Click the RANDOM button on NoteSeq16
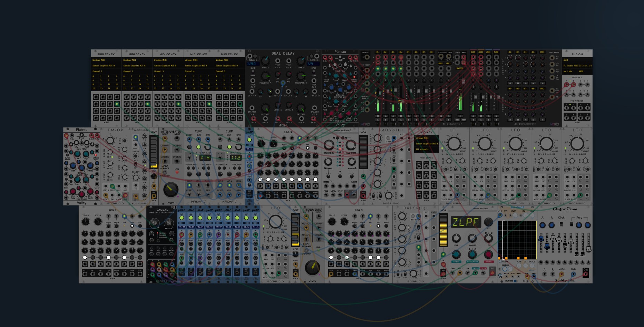 pos(505,269)
